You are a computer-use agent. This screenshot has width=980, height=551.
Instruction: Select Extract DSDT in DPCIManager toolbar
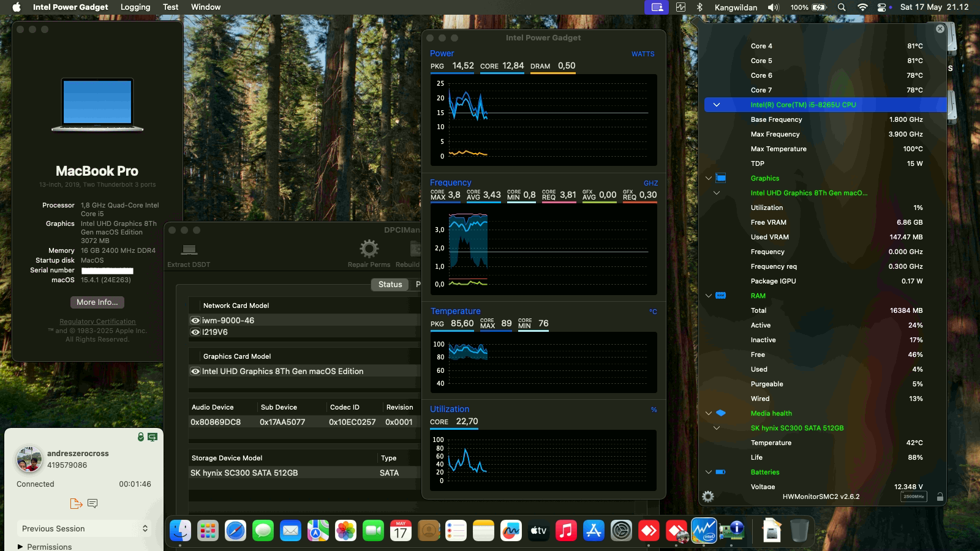[x=188, y=252]
